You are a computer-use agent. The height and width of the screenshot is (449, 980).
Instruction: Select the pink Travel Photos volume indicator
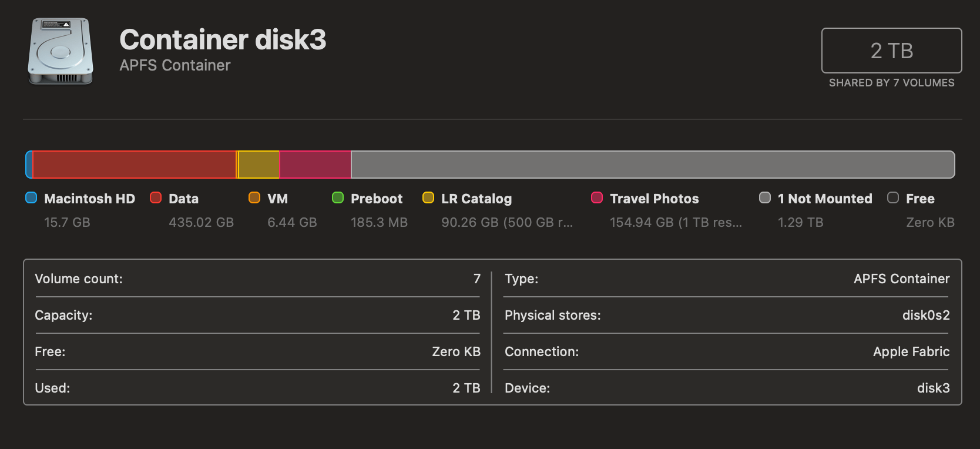[x=597, y=198]
